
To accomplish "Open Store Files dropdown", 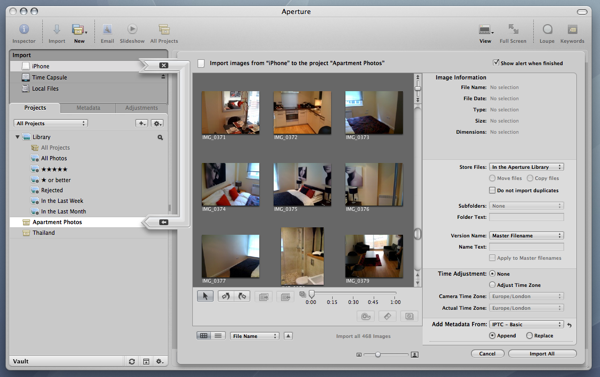I will pos(527,167).
